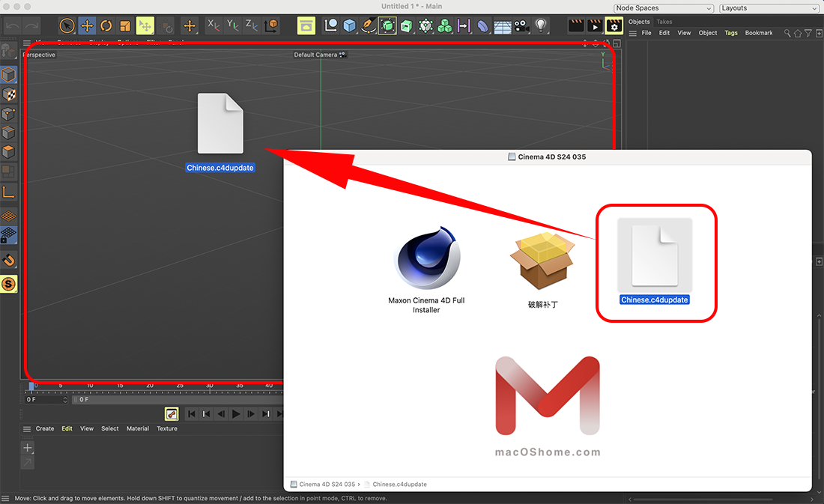Toggle the Z-axis lock
The height and width of the screenshot is (504, 824).
[252, 25]
